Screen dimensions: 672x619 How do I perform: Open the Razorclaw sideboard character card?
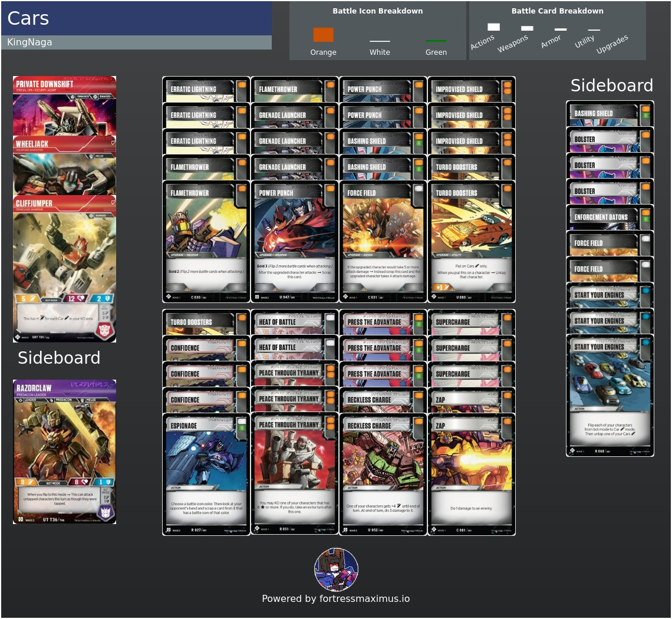65,452
